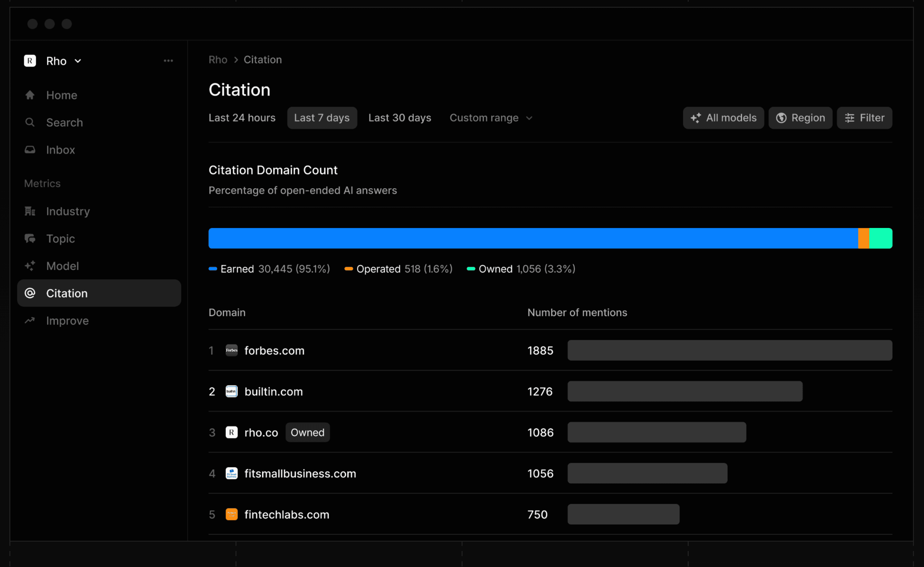
Task: Open the Inbox tray icon
Action: 30,150
